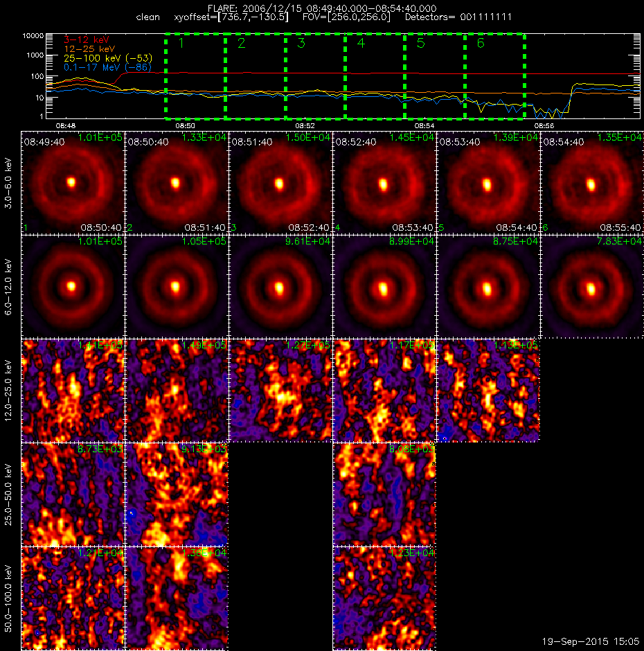
Task: Select interval number 6 in the lightcurve plot
Action: [481, 43]
